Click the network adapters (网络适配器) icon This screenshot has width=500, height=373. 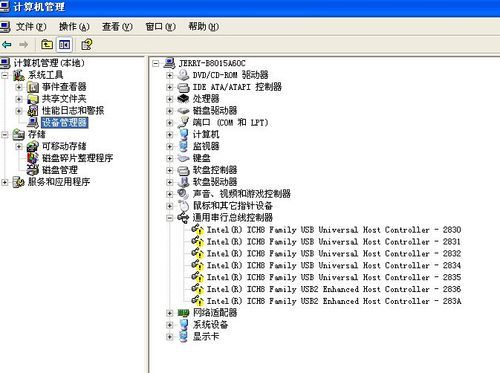point(183,313)
